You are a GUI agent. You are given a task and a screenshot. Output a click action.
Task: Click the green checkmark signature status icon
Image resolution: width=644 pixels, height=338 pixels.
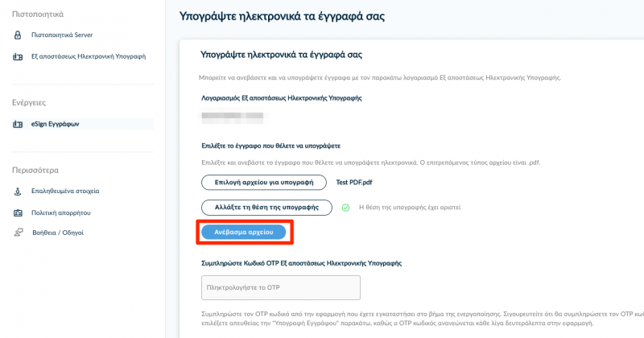tap(345, 208)
